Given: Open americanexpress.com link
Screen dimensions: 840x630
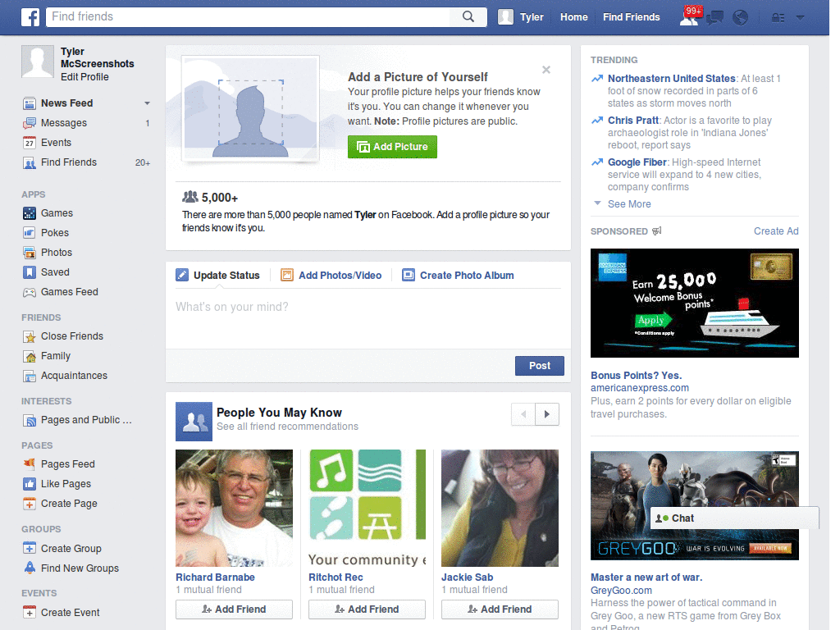Looking at the screenshot, I should tap(640, 388).
